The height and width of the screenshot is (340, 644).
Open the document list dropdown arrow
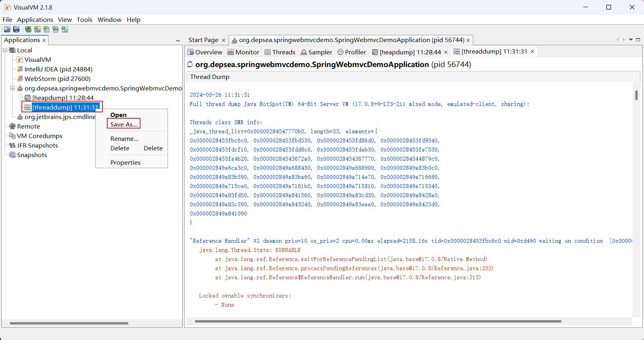pyautogui.click(x=631, y=40)
